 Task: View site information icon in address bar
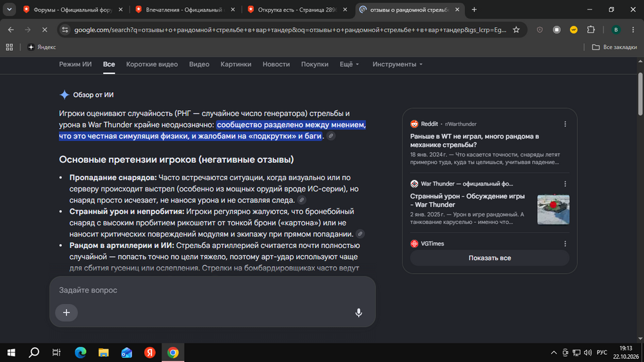coord(65,30)
